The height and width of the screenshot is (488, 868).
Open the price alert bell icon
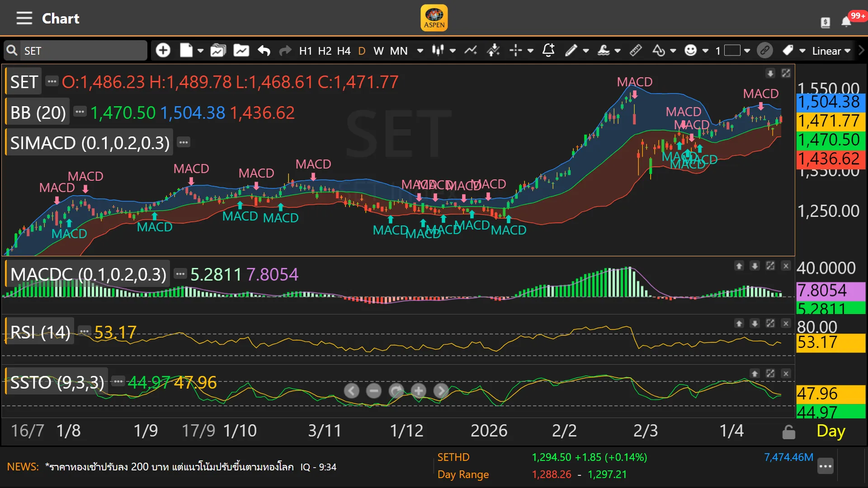coord(548,50)
